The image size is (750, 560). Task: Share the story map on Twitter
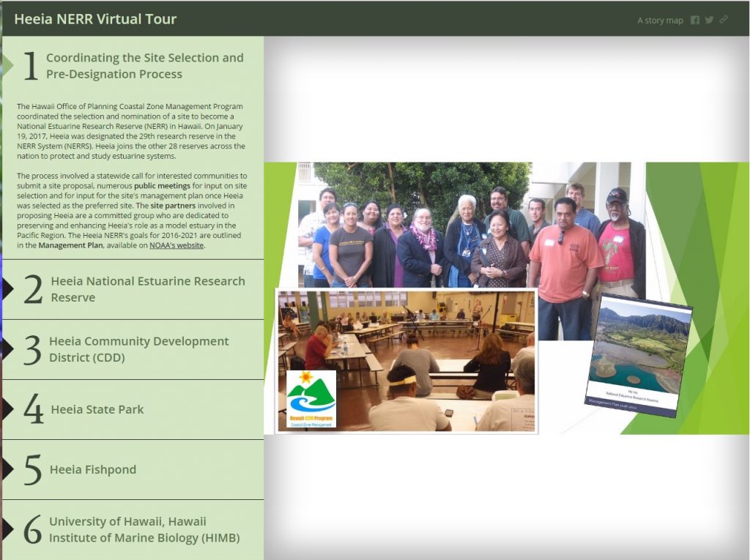(x=709, y=20)
